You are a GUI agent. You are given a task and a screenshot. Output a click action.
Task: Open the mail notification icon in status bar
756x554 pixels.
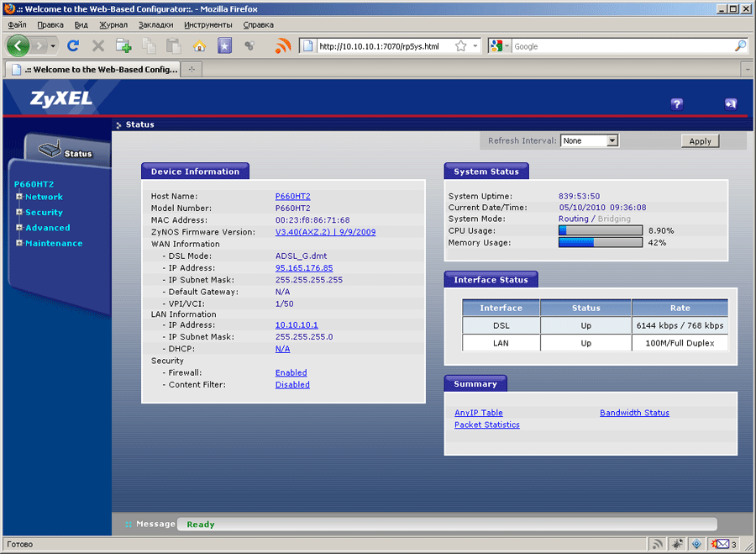coord(720,545)
